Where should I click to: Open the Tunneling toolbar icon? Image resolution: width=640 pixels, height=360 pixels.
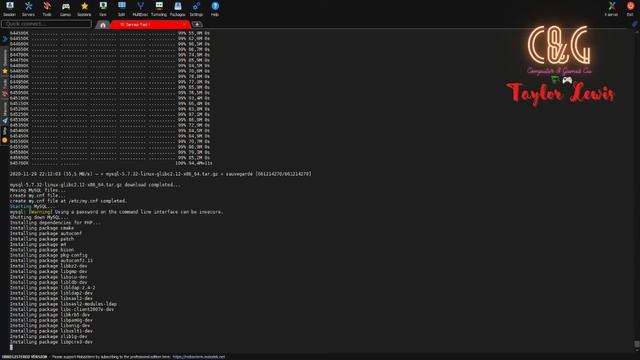coord(159,9)
